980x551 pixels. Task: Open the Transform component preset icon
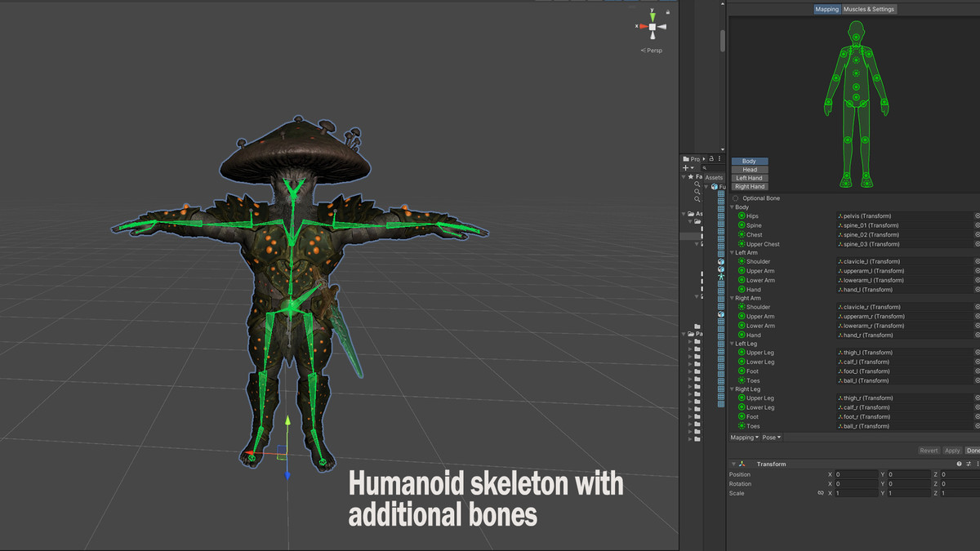[x=969, y=464]
